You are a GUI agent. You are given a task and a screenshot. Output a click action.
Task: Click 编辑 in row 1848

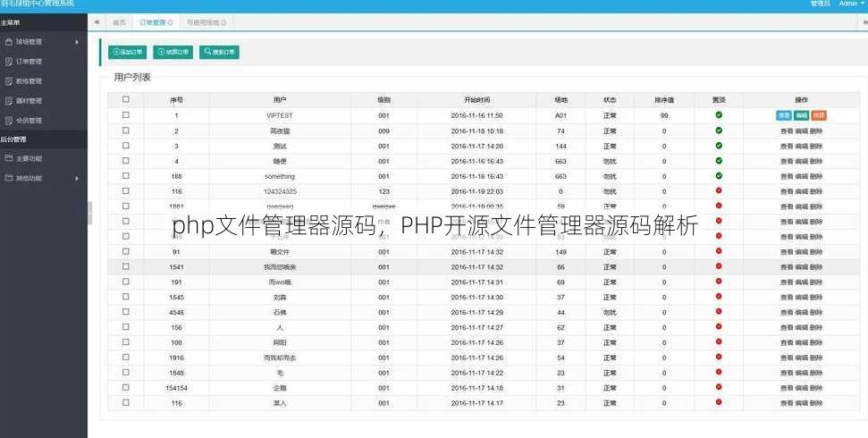(801, 374)
